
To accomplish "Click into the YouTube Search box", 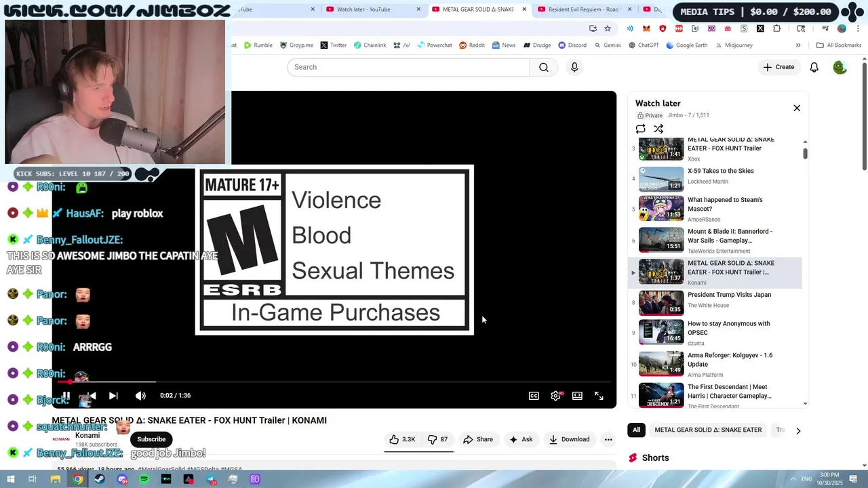I will click(x=408, y=67).
